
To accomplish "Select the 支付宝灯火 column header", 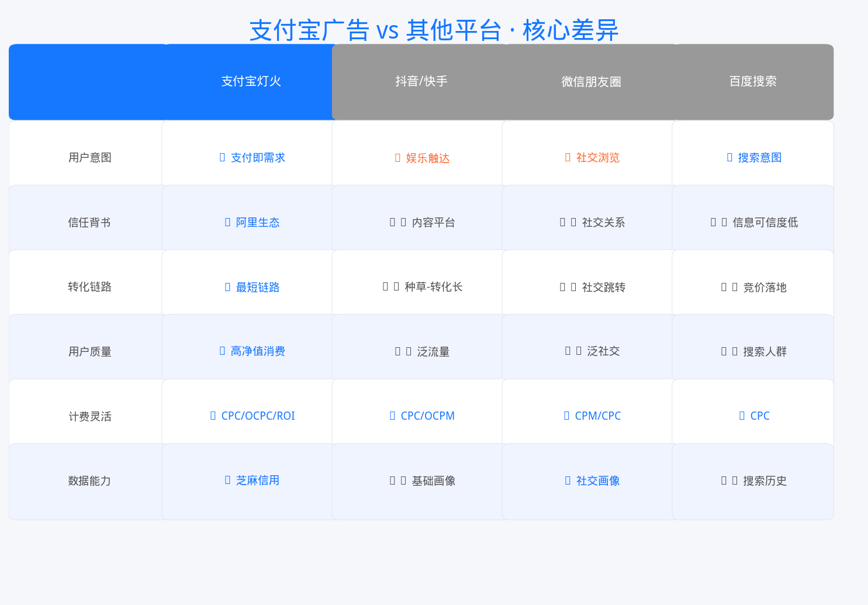I will (x=252, y=82).
